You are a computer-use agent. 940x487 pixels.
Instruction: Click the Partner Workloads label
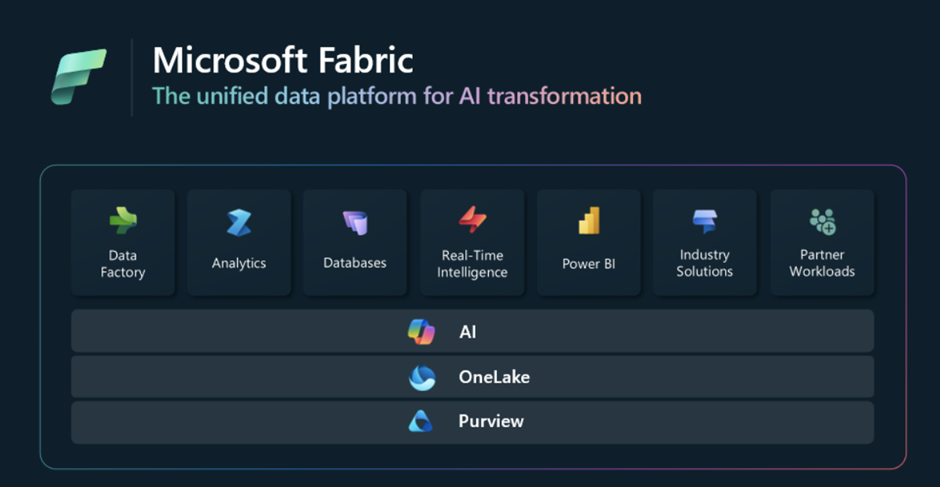click(822, 263)
